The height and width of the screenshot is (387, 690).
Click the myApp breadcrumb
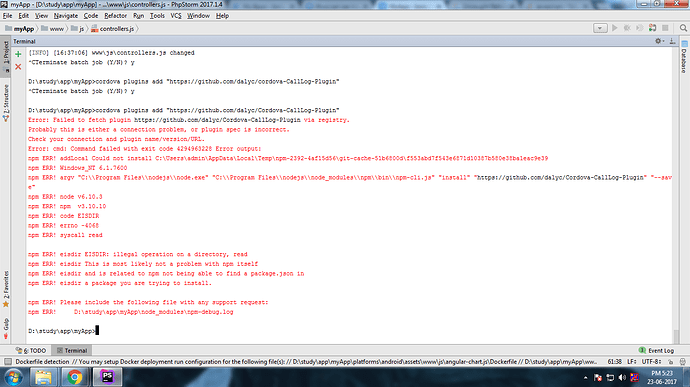[x=19, y=29]
